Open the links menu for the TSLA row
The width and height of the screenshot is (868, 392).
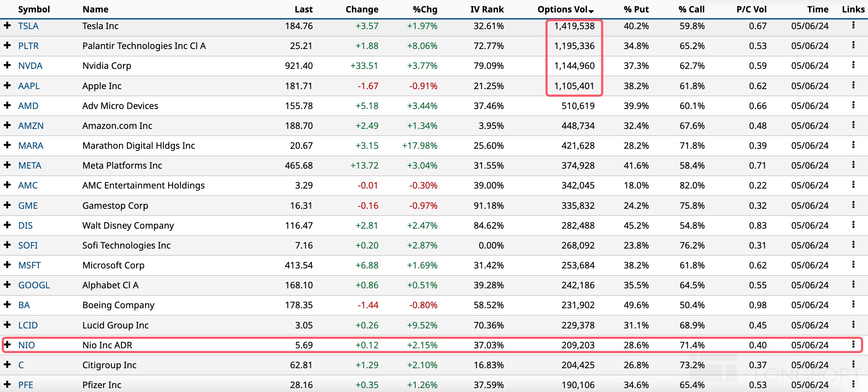[853, 25]
